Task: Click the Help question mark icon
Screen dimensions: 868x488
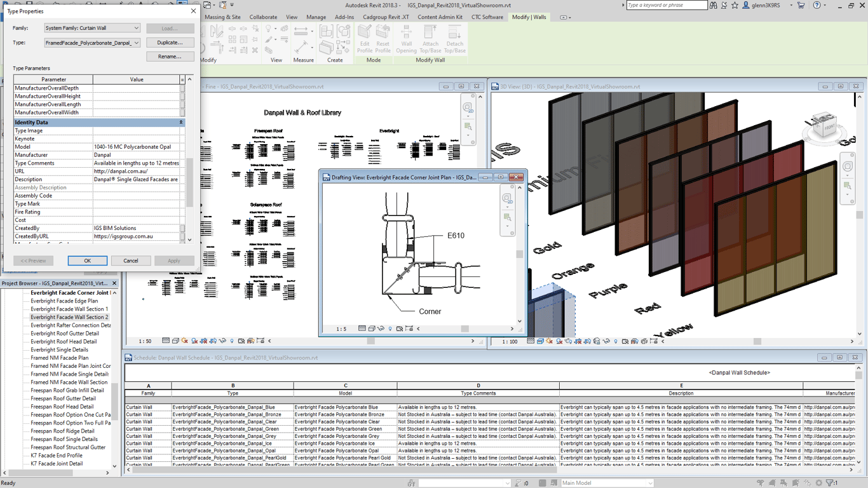Action: click(x=817, y=6)
